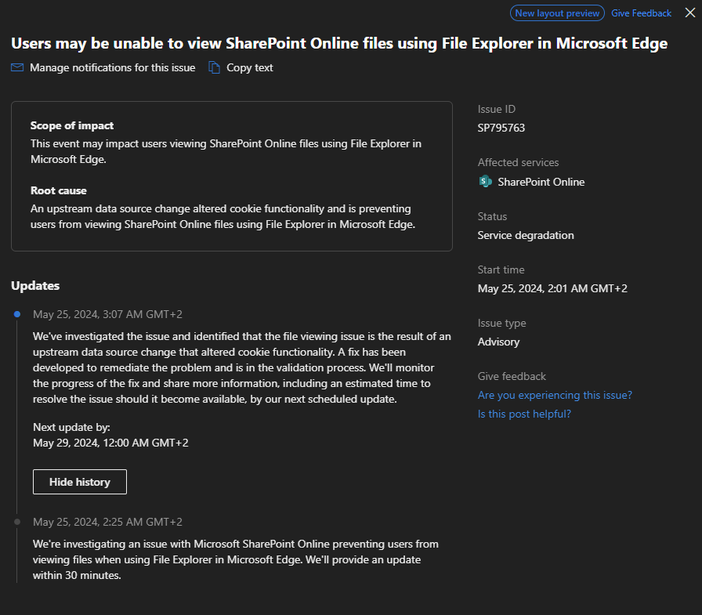Click the update timestamp May 25, 2024, 3:07 AM

pyautogui.click(x=107, y=314)
